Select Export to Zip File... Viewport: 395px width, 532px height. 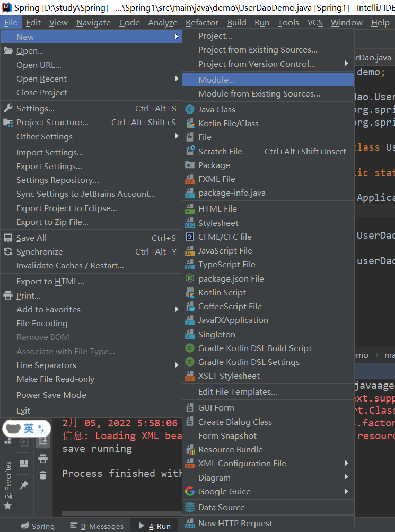coord(91,222)
